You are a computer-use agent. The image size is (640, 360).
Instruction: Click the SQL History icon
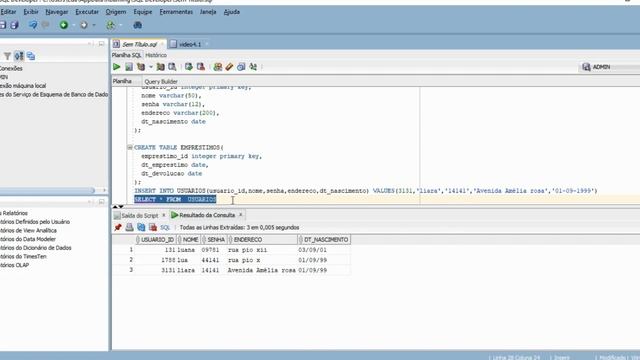(241, 67)
